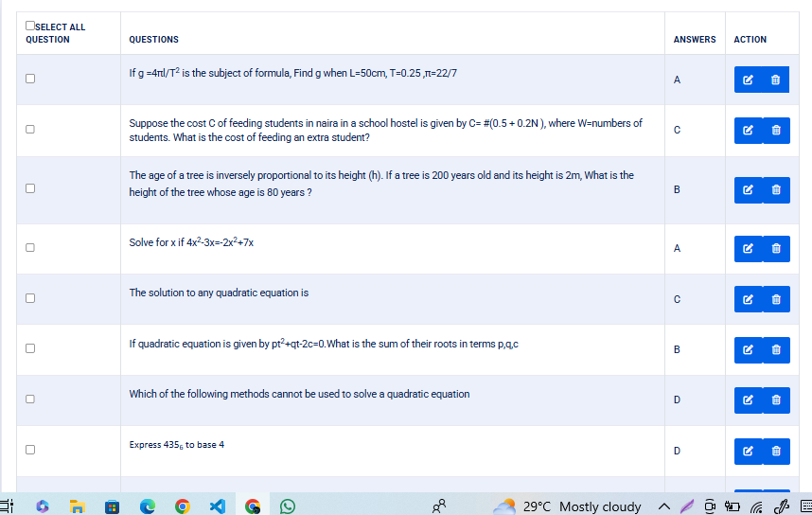Delete the 'methods cannot be used' question

coord(775,400)
